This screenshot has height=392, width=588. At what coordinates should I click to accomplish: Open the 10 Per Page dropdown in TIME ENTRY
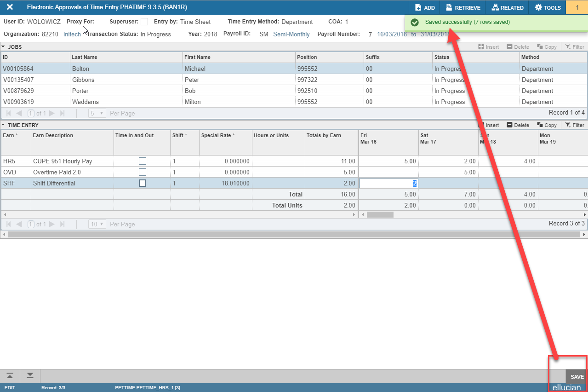click(x=97, y=224)
